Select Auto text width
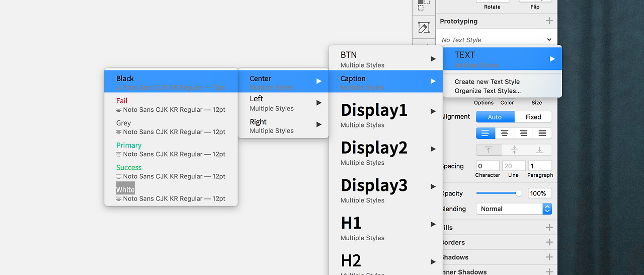This screenshot has height=275, width=644. (496, 117)
